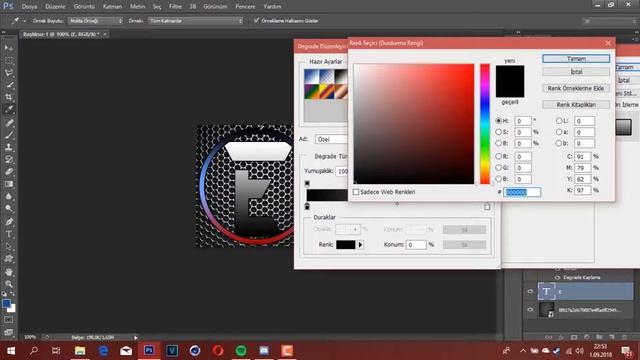Toggle Örnekleme Halkasını Göster checkbox
Image resolution: width=640 pixels, height=360 pixels.
pos(256,20)
